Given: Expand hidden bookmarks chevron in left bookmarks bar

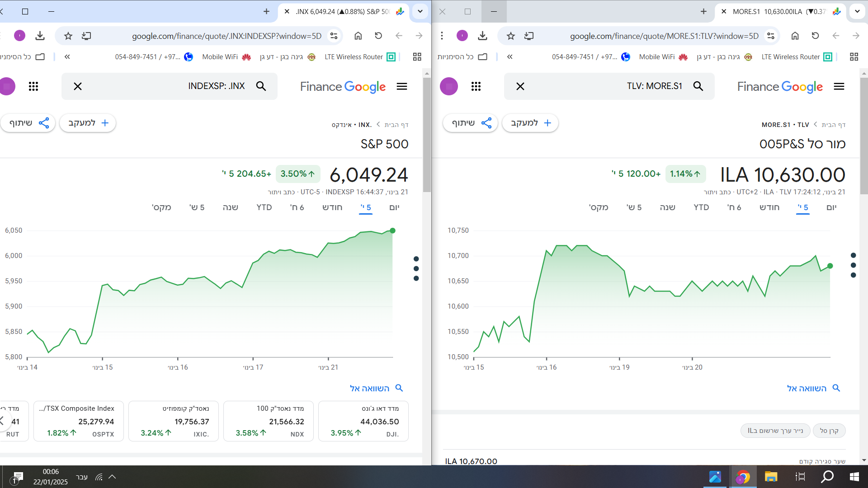Looking at the screenshot, I should point(67,57).
